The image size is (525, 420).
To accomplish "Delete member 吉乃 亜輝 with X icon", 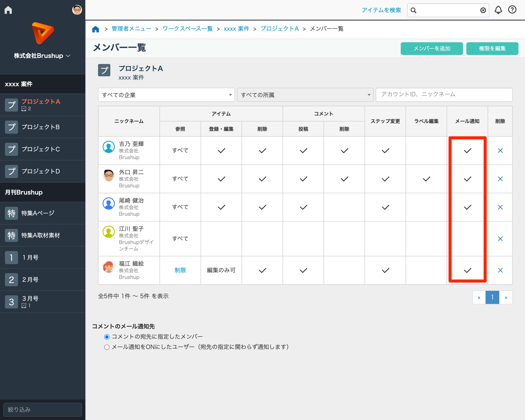I will (x=500, y=151).
